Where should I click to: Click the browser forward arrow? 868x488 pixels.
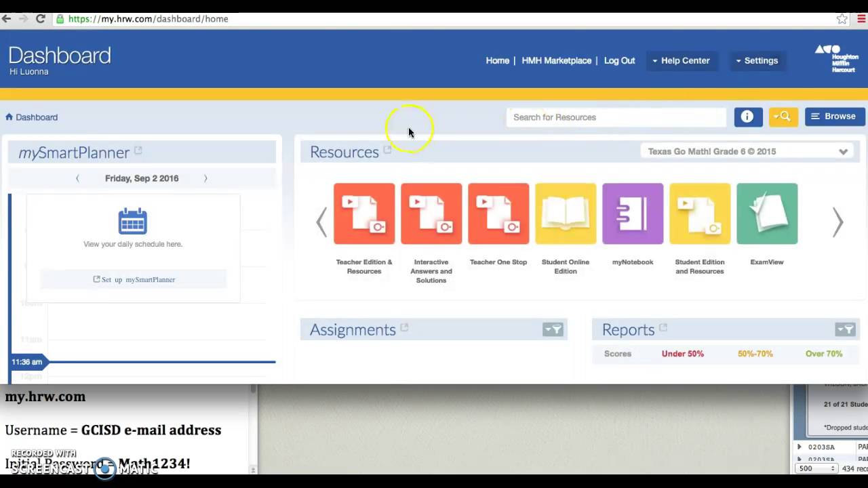tap(24, 19)
